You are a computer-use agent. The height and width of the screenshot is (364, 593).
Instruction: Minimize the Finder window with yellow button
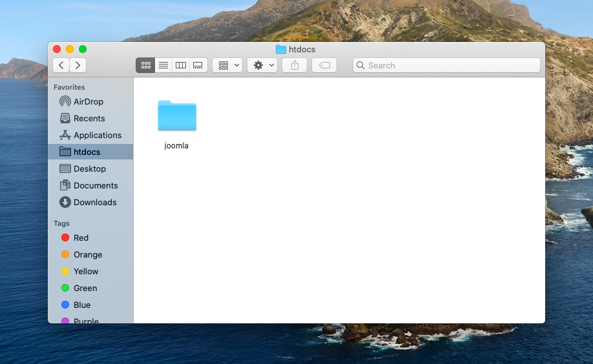tap(70, 49)
